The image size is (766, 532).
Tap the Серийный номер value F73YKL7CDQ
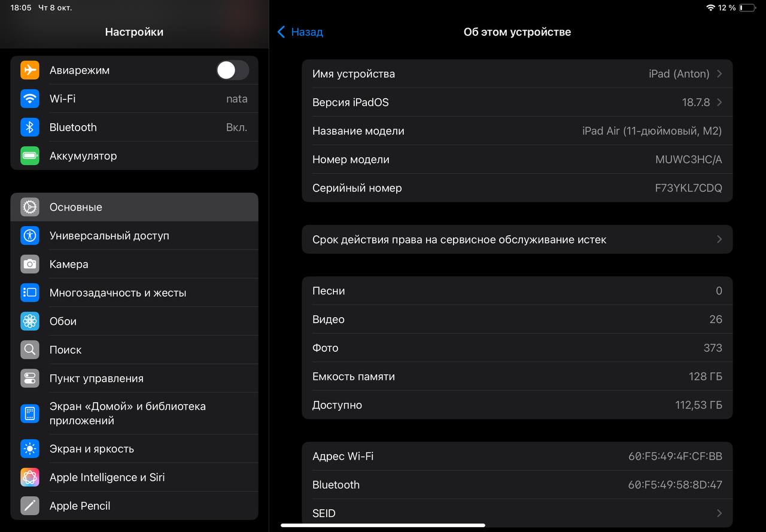coord(689,188)
